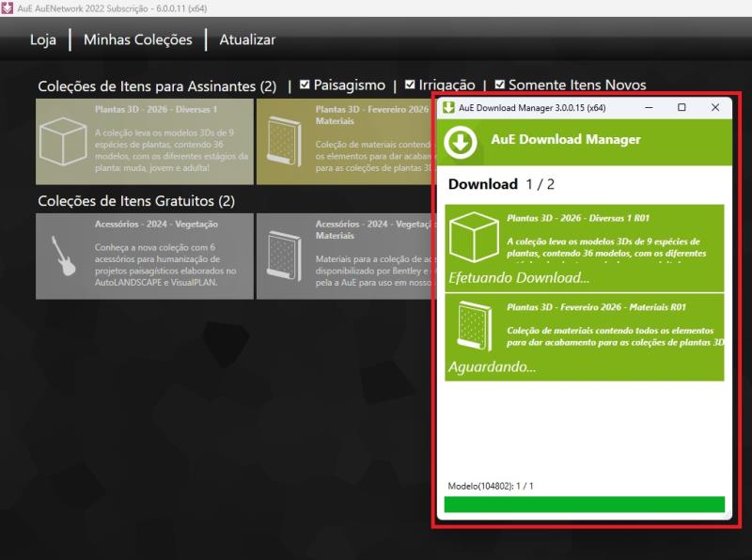Image resolution: width=752 pixels, height=560 pixels.
Task: Click the AuENetwork app icon in main title bar
Action: pyautogui.click(x=8, y=8)
